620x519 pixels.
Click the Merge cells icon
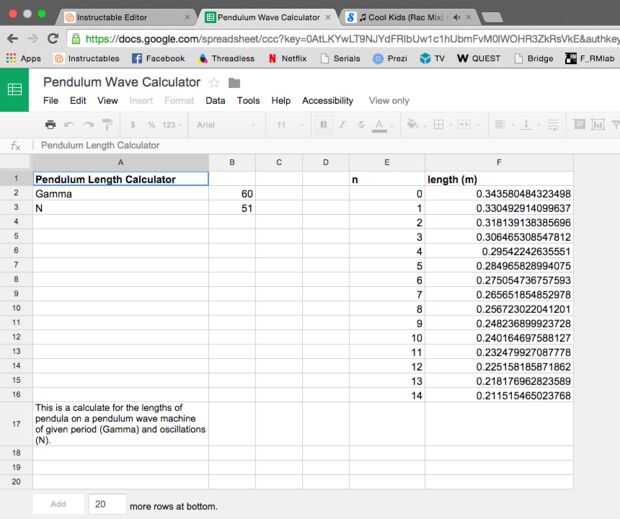463,125
